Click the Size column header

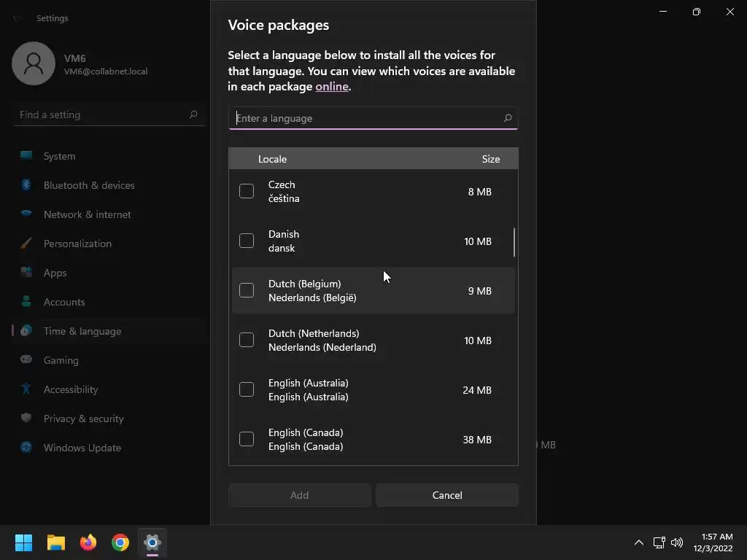point(491,159)
